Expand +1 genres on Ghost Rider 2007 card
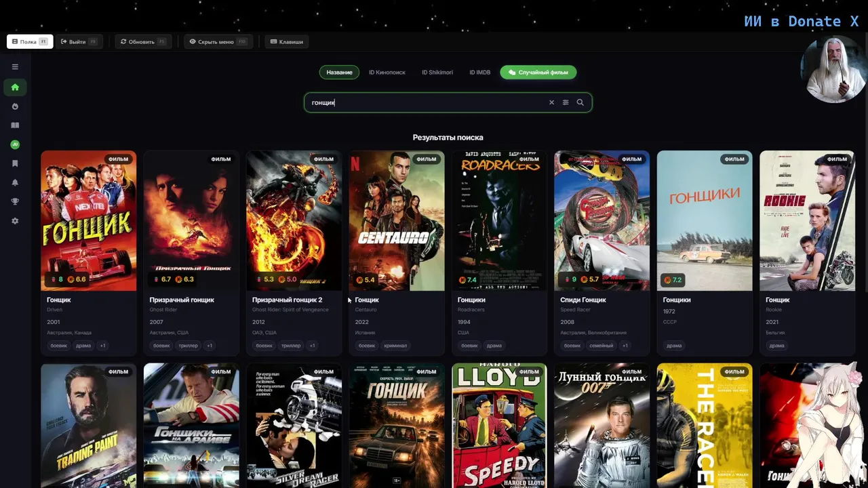868x488 pixels. (210, 346)
